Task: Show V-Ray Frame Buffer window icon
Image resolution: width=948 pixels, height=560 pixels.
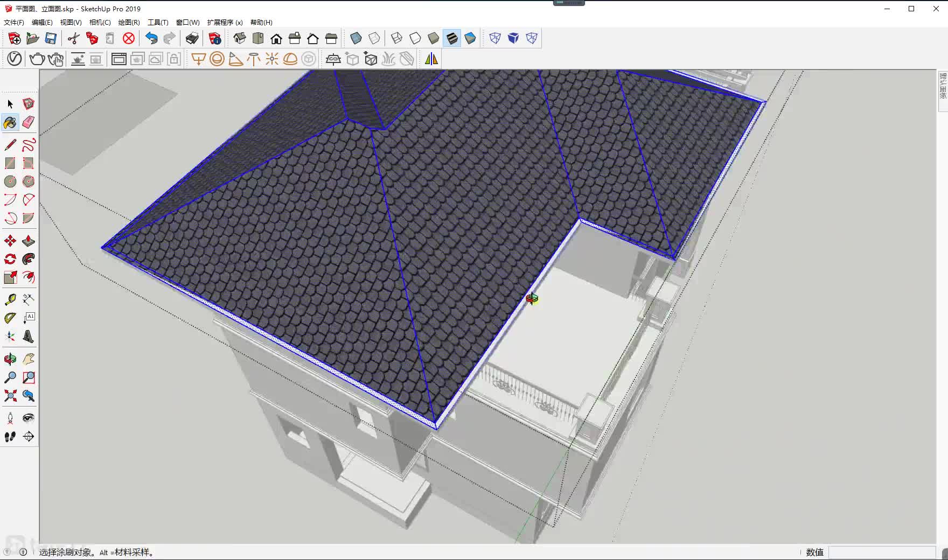Action: [119, 59]
